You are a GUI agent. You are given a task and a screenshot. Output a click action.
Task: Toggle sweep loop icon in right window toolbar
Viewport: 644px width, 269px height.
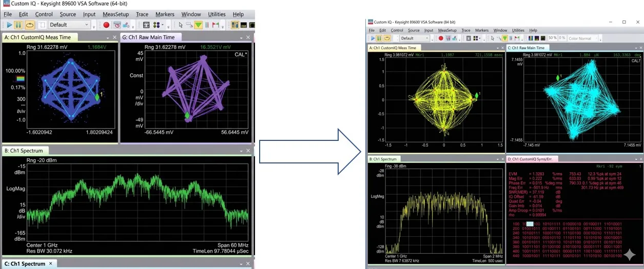[387, 38]
